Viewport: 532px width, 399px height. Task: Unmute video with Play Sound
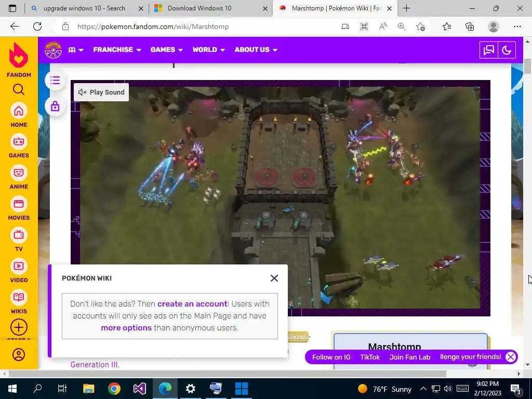(x=101, y=92)
